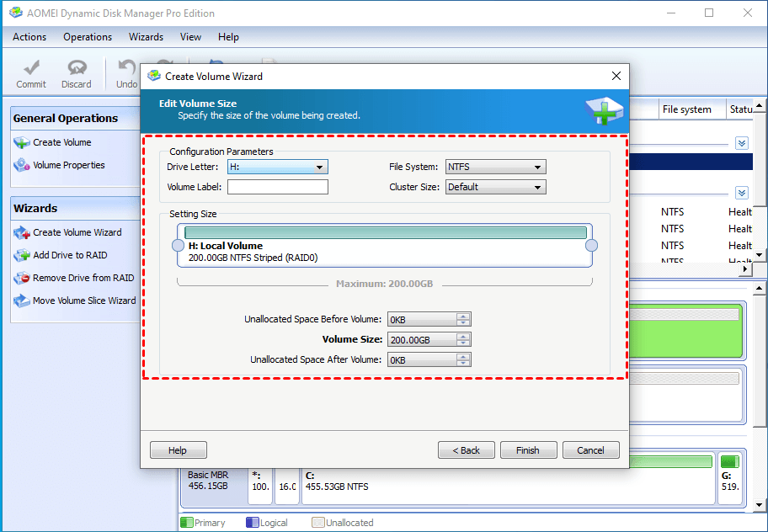Screen dimensions: 768x532
Task: Click the Create Volume icon in General Operations
Action: (22, 142)
